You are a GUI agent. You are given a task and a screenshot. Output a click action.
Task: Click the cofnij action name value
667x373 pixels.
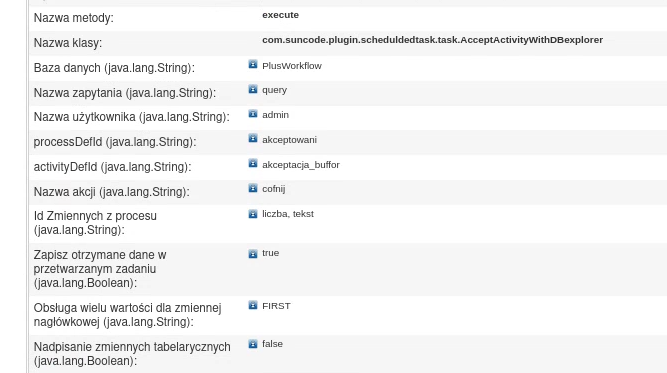point(274,189)
